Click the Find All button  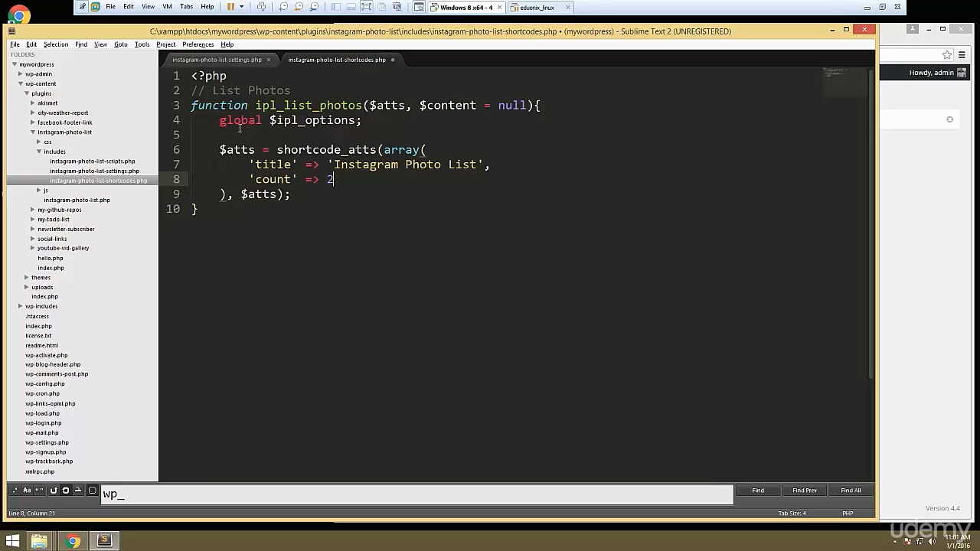click(x=851, y=491)
